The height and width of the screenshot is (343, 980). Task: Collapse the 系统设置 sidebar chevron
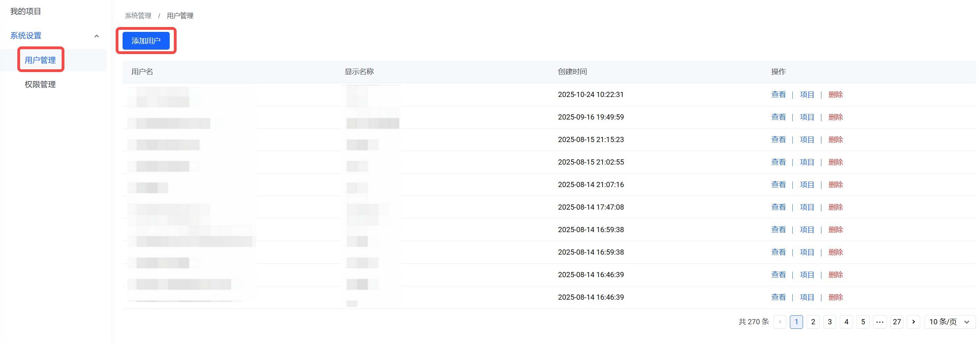point(97,36)
